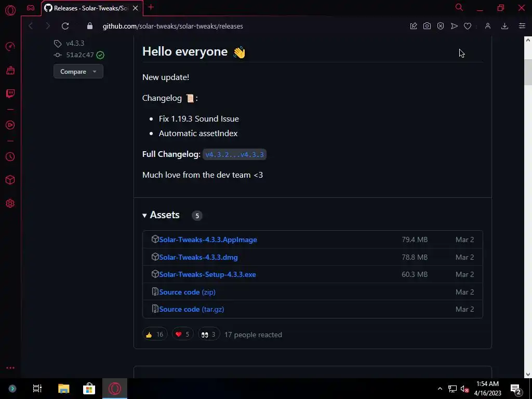Open Extensions cube icon in sidebar
The height and width of the screenshot is (399, 532).
[x=10, y=180]
